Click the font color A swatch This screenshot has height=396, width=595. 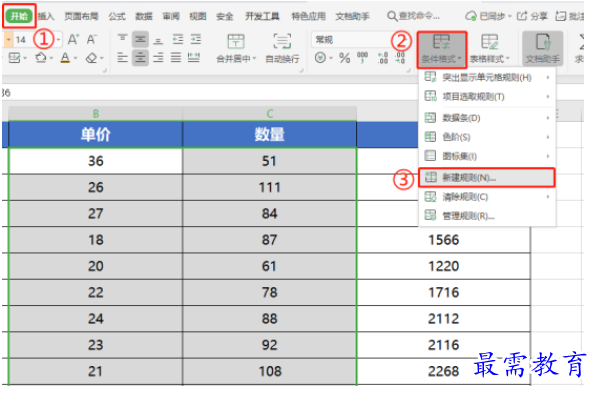65,58
